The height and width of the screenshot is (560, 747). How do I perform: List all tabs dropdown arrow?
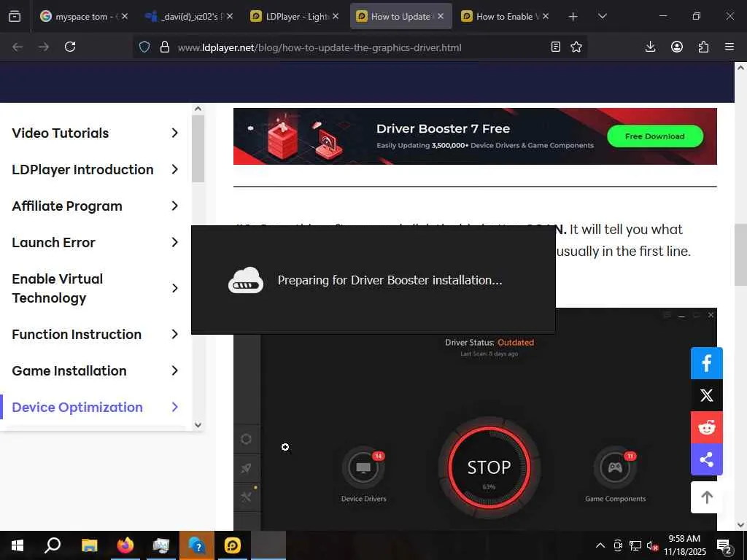click(x=602, y=16)
